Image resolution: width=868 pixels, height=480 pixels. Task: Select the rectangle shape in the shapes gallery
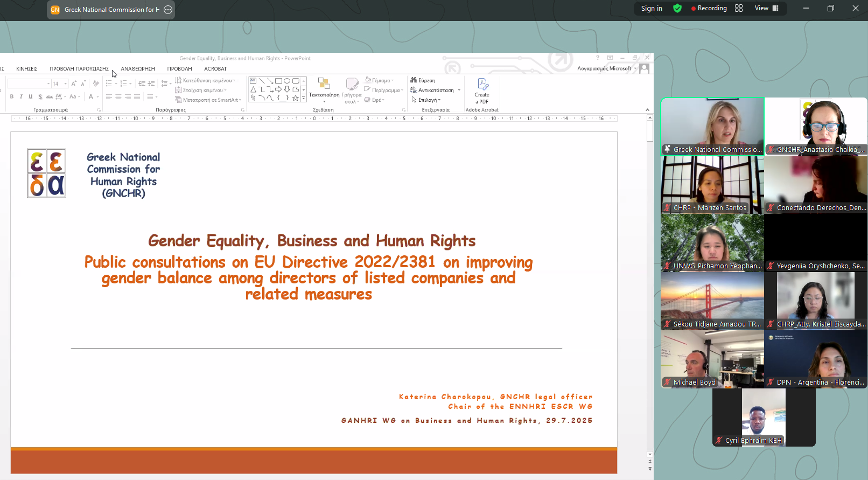[278, 81]
